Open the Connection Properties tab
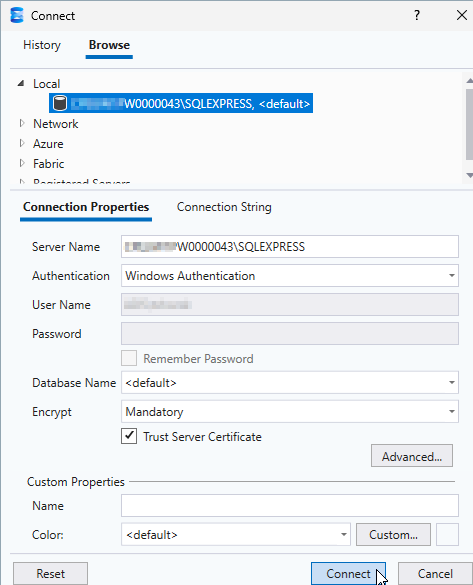 tap(86, 207)
